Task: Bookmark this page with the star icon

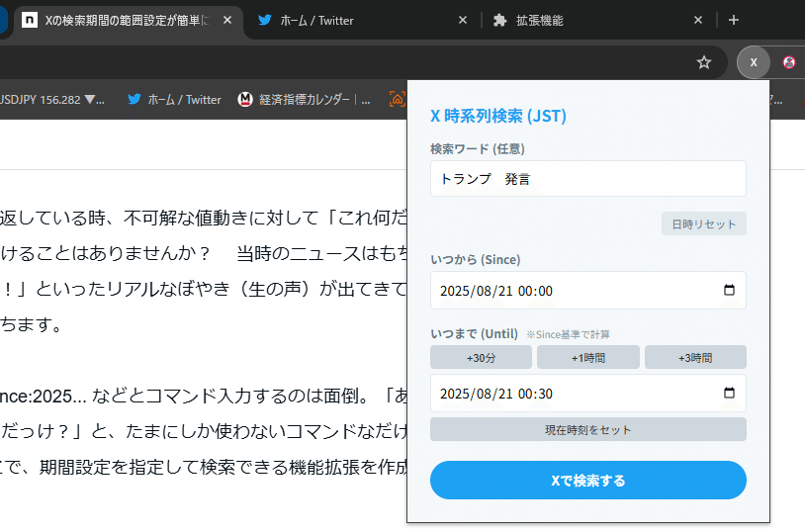Action: (x=704, y=62)
